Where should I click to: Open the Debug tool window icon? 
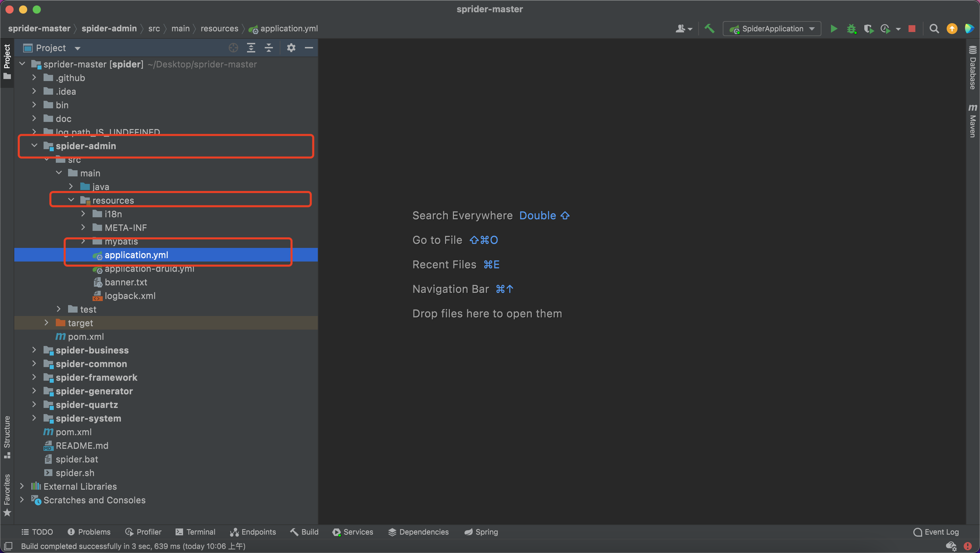(x=851, y=28)
